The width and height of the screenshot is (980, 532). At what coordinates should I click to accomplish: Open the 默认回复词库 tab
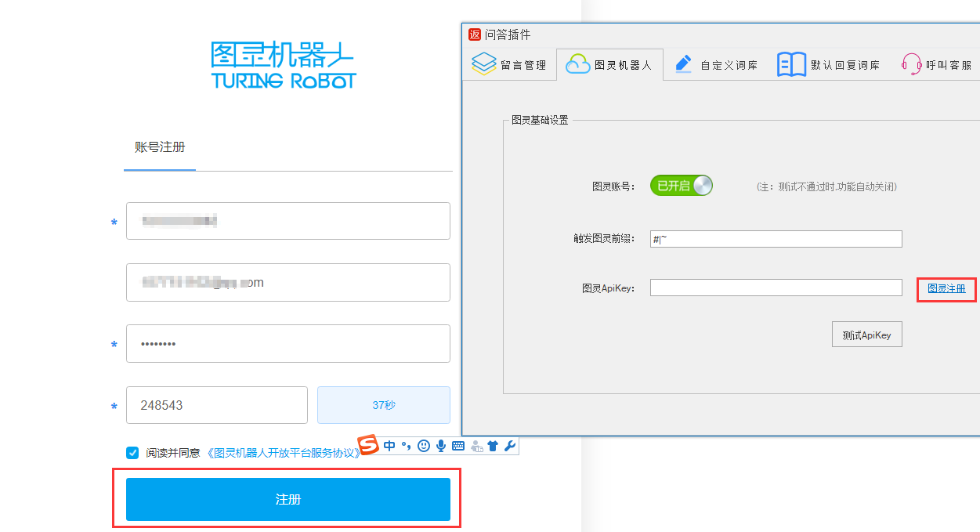(x=829, y=64)
